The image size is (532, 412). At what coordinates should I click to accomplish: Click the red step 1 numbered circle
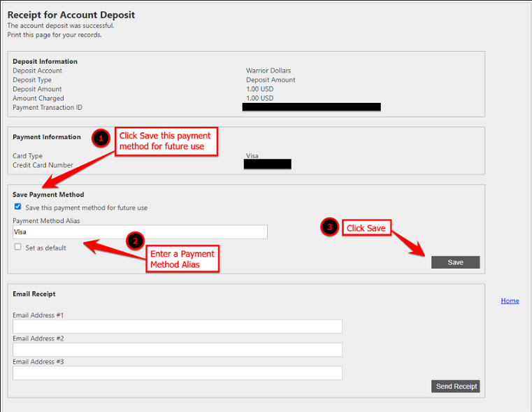pos(101,138)
